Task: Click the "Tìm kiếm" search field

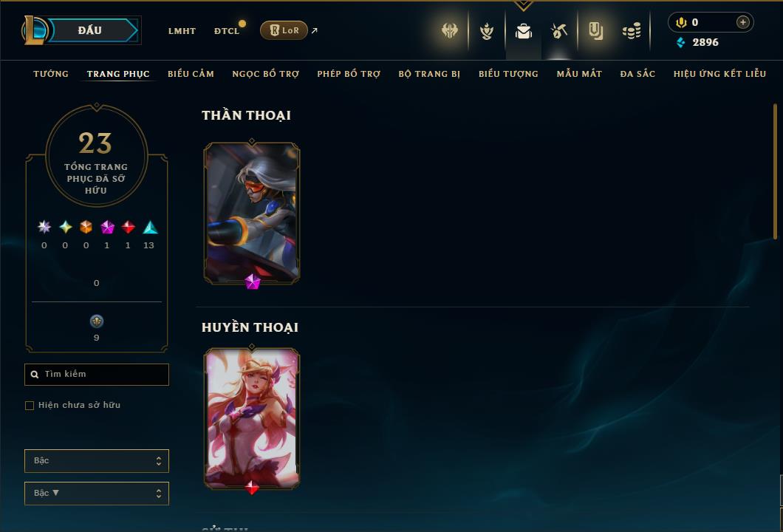Action: [x=96, y=374]
